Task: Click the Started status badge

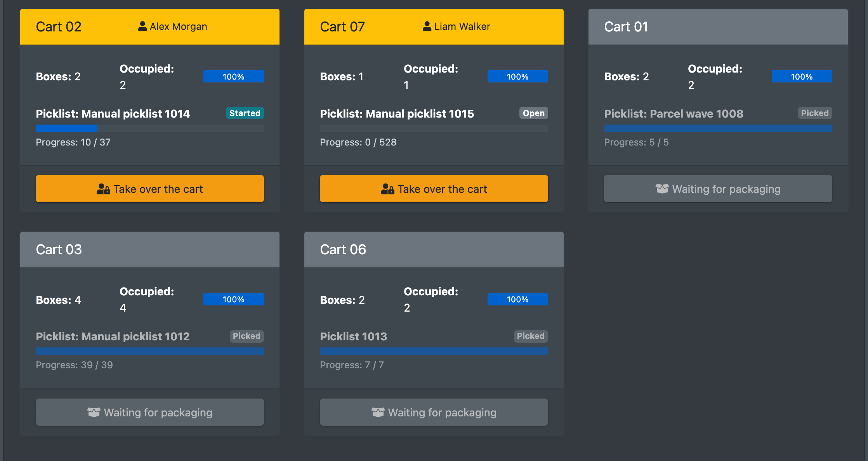Action: click(245, 113)
